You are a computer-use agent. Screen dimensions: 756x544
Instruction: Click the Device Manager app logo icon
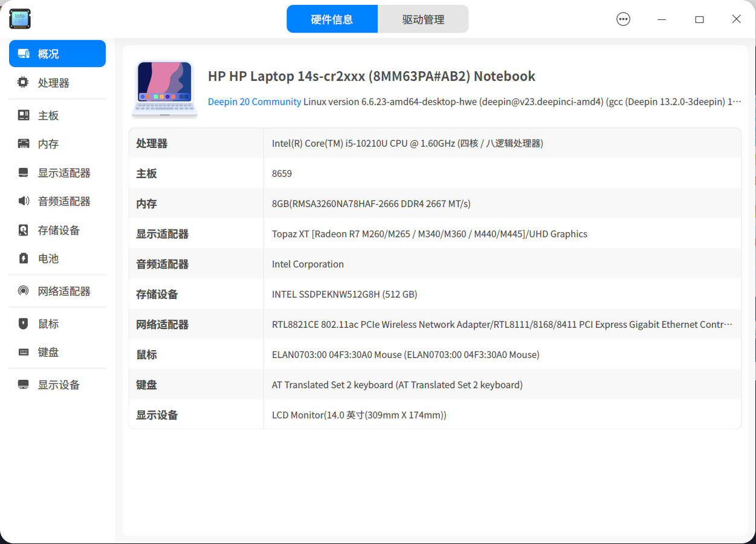pos(20,19)
